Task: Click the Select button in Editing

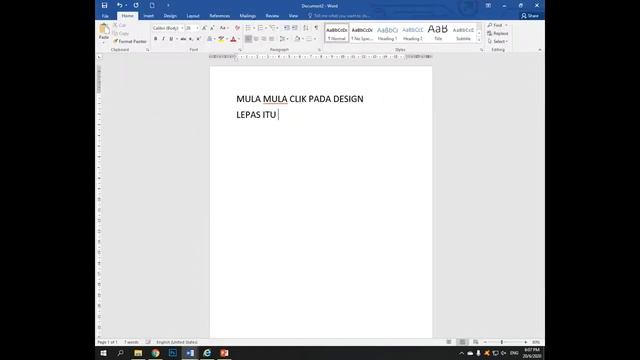Action: coord(498,41)
